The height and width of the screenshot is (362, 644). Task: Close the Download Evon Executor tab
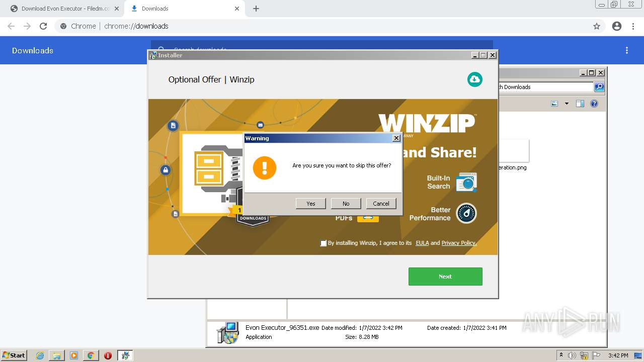point(117,9)
